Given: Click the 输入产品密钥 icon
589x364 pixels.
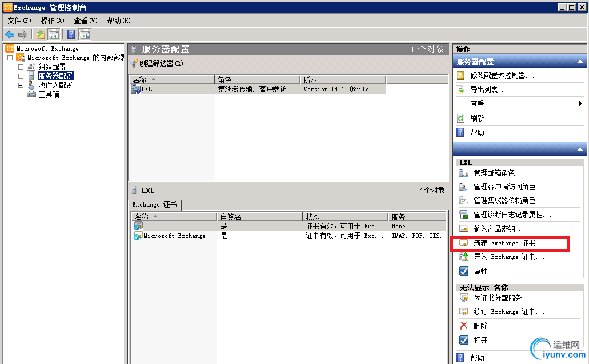Looking at the screenshot, I should 464,229.
